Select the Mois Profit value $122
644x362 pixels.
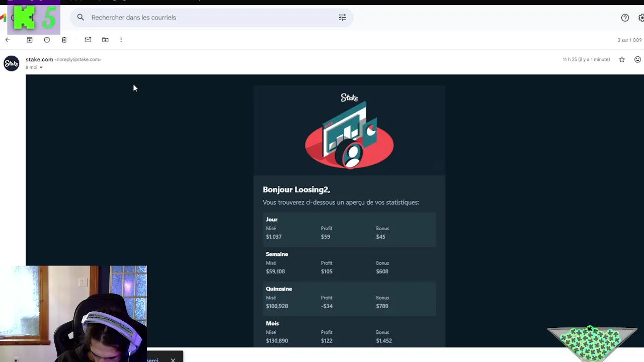(327, 341)
